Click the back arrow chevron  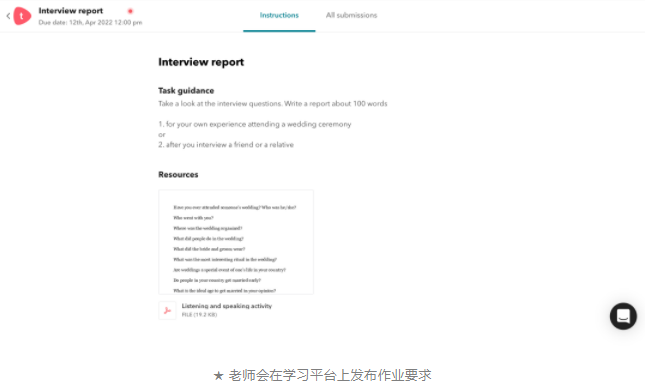8,16
